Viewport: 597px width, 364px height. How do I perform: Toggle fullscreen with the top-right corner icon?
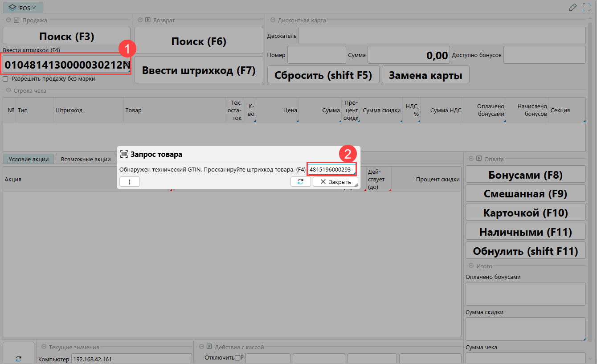click(x=587, y=7)
